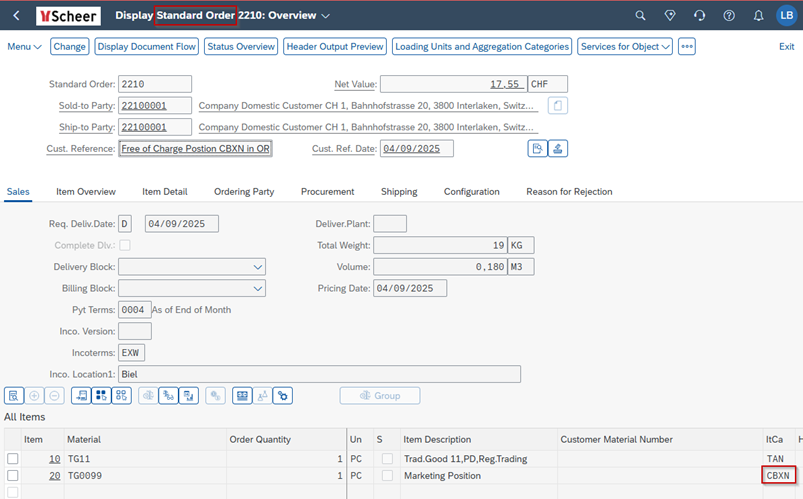Go to the Procurement tab
Image resolution: width=803 pixels, height=499 pixels.
[x=328, y=192]
